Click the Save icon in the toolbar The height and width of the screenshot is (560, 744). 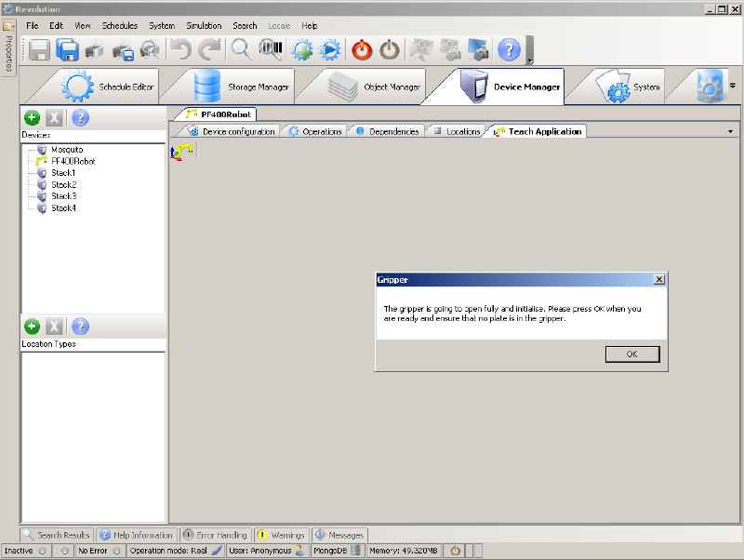point(39,50)
